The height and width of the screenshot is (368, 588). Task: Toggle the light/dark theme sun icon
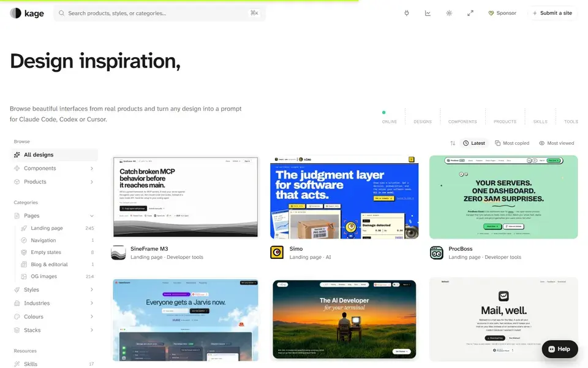(x=449, y=13)
